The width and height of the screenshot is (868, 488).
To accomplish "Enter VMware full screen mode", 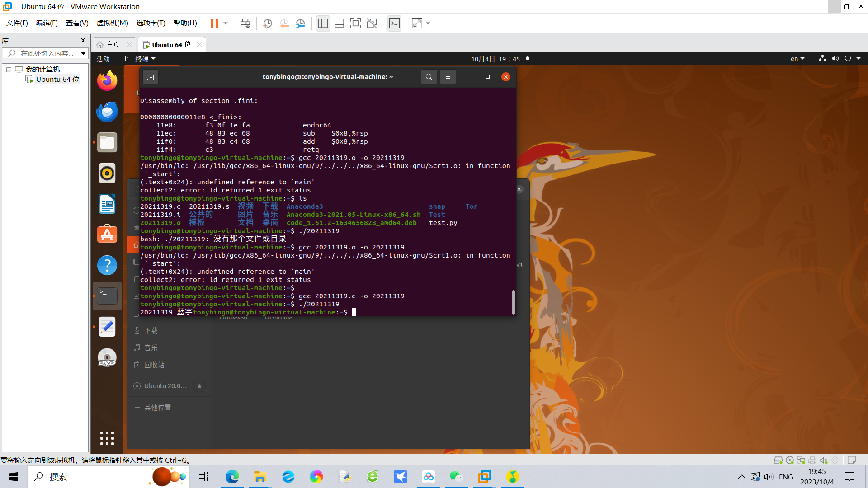I will (x=355, y=23).
